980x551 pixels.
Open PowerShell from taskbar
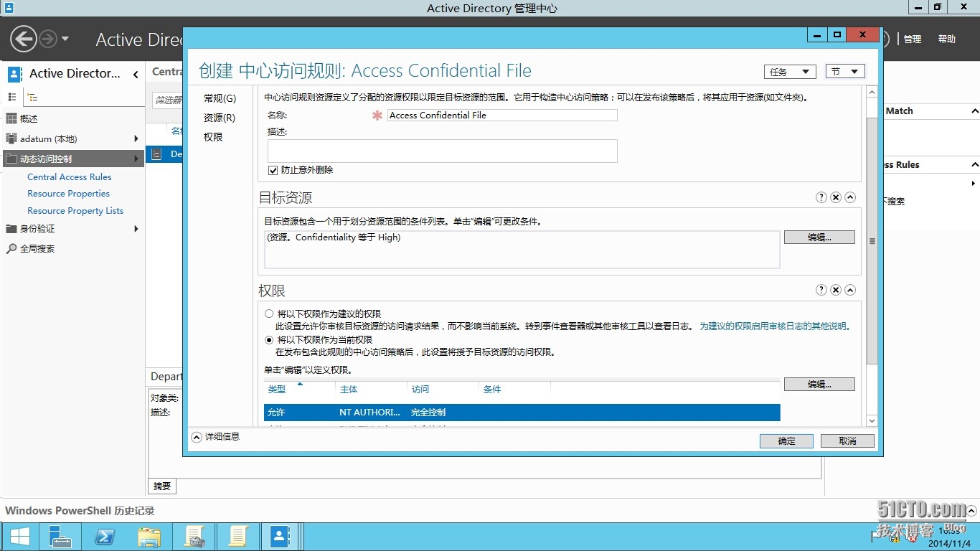[105, 537]
